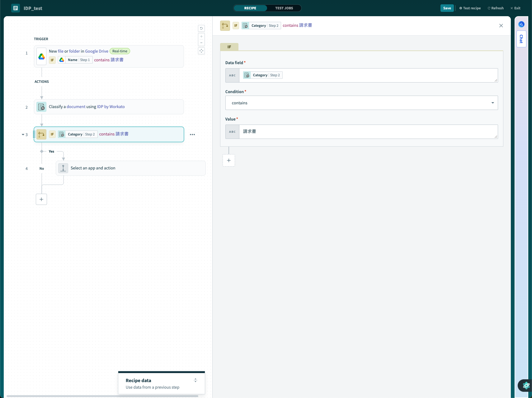532x398 pixels.
Task: Click the folder link in trigger description
Action: point(74,51)
